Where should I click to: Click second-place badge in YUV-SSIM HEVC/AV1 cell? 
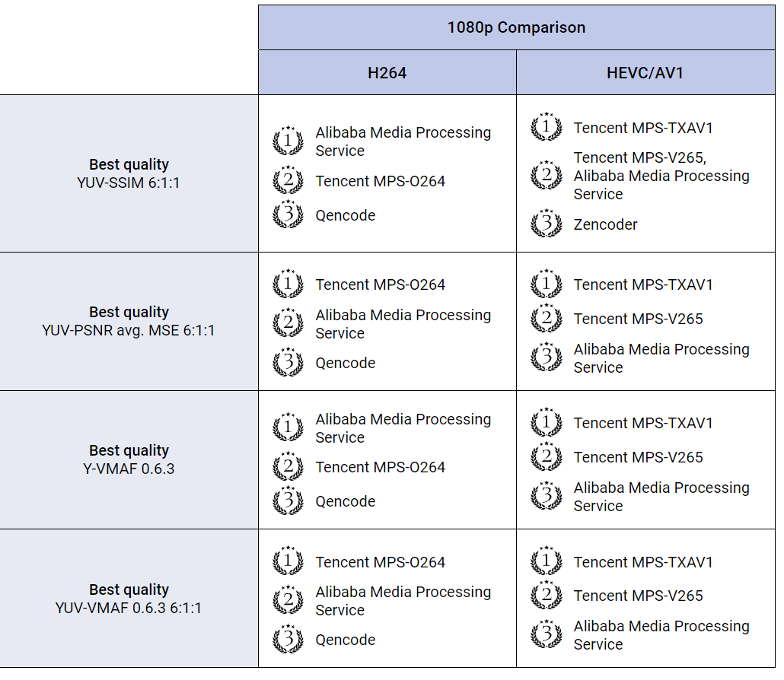click(x=546, y=176)
